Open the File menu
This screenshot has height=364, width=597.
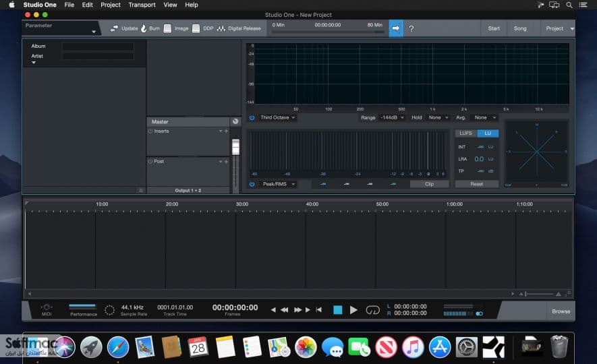click(69, 5)
